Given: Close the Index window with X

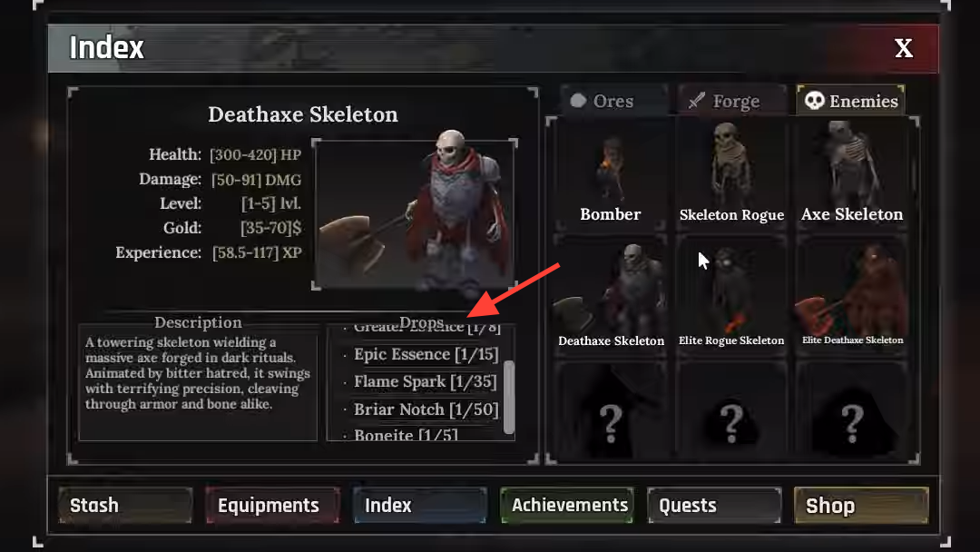Looking at the screenshot, I should point(903,48).
